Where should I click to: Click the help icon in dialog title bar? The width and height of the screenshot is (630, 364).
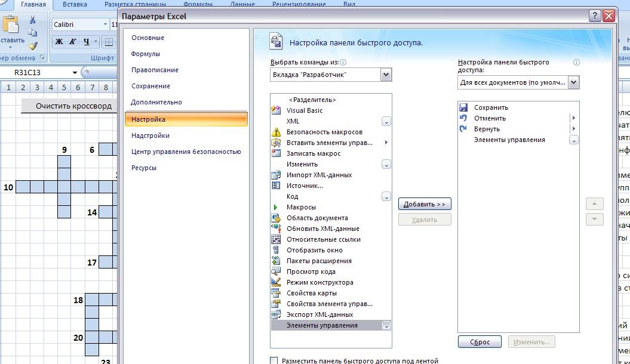[x=595, y=16]
